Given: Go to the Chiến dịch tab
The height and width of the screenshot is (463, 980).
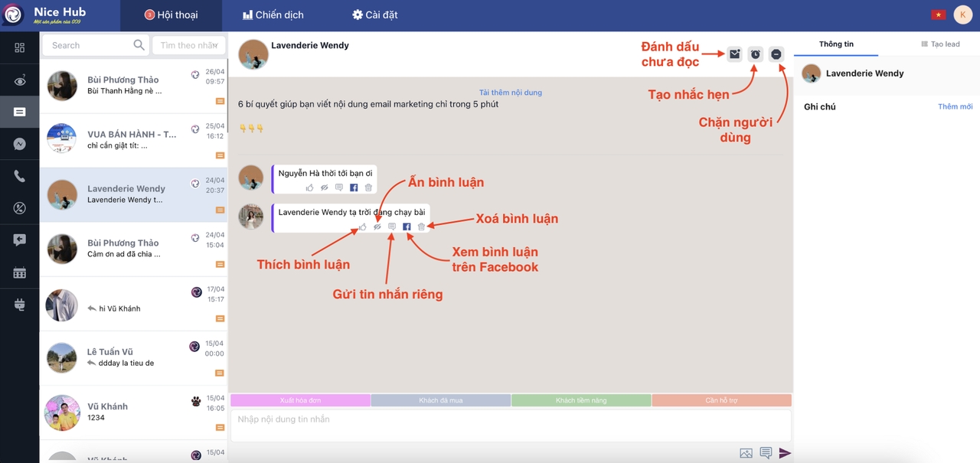Looking at the screenshot, I should point(273,15).
